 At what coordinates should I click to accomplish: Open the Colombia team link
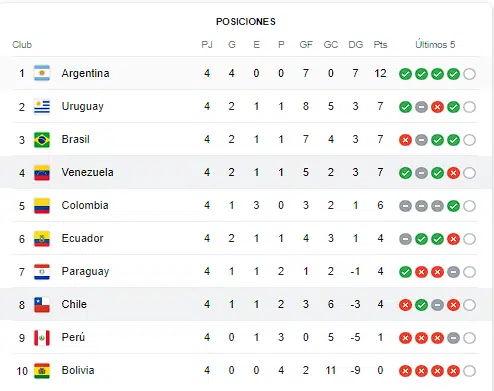(x=85, y=205)
